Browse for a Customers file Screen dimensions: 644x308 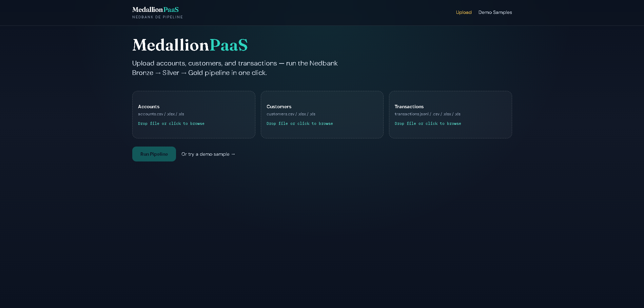tap(322, 115)
